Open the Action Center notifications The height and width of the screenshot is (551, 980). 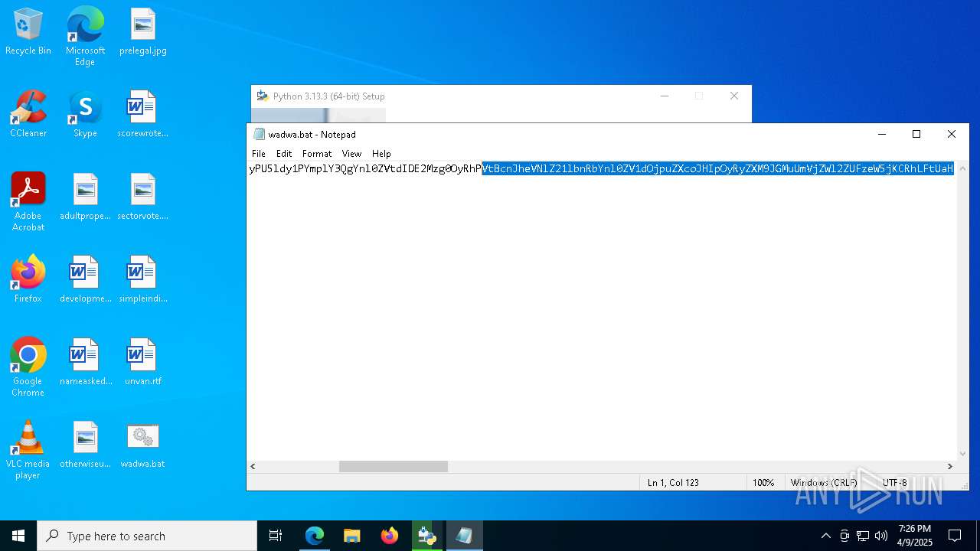955,536
